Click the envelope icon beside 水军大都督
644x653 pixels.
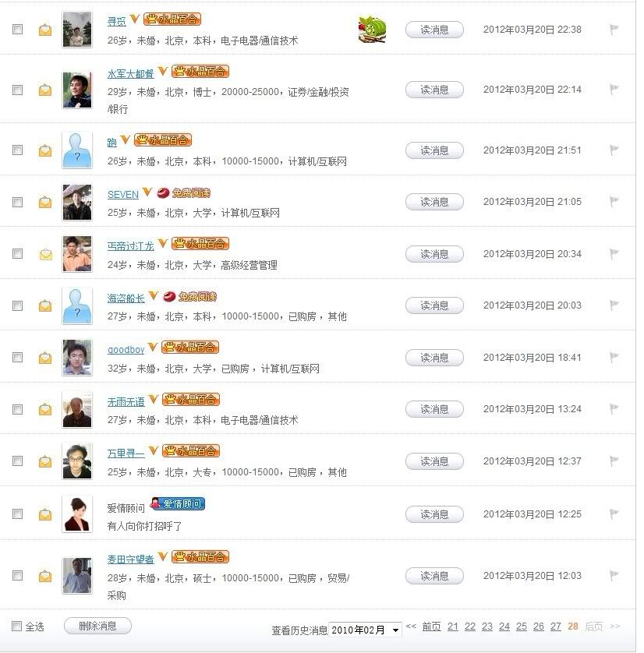(45, 90)
